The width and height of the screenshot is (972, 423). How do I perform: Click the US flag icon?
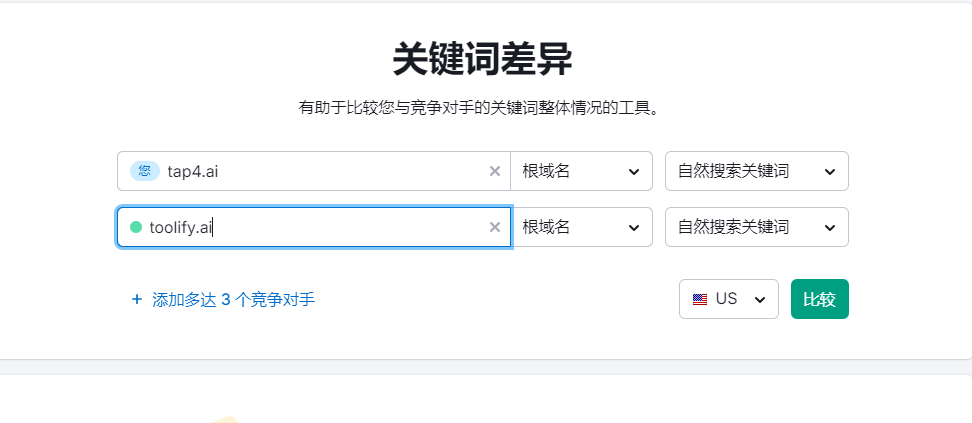[700, 299]
